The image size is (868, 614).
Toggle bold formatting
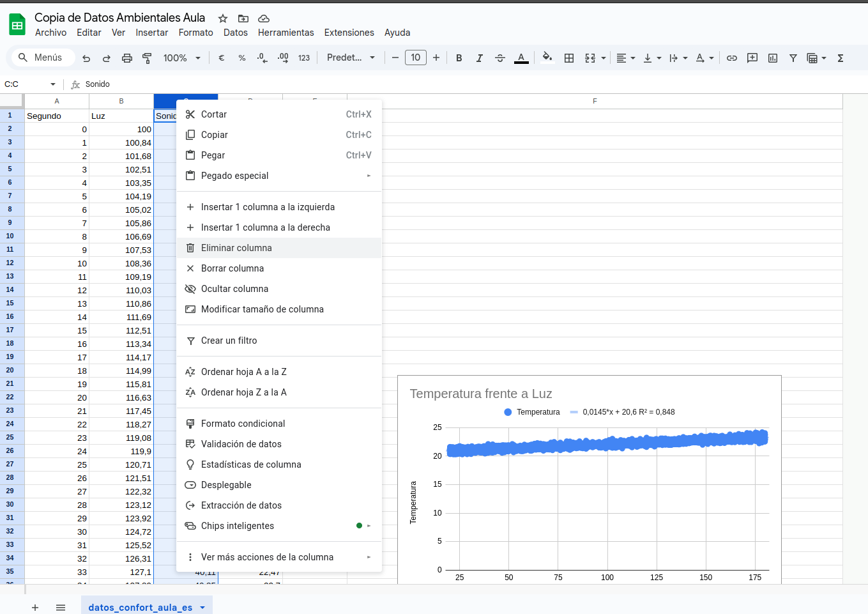[459, 58]
